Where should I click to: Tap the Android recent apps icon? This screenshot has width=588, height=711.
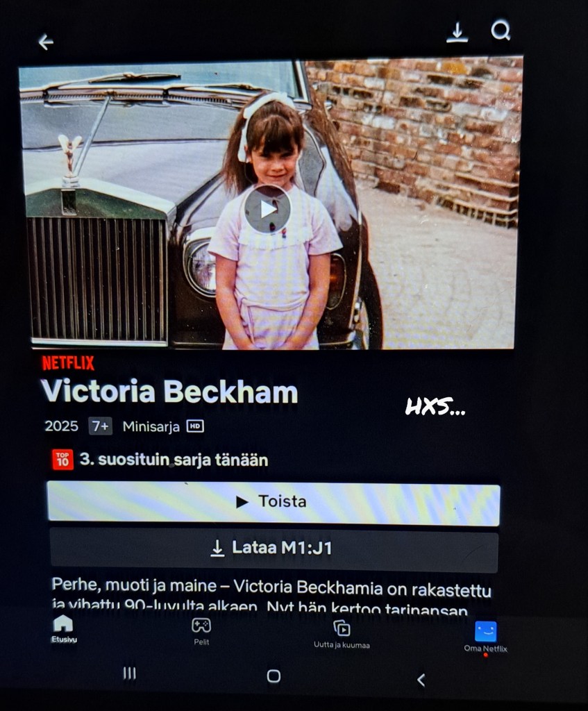130,673
